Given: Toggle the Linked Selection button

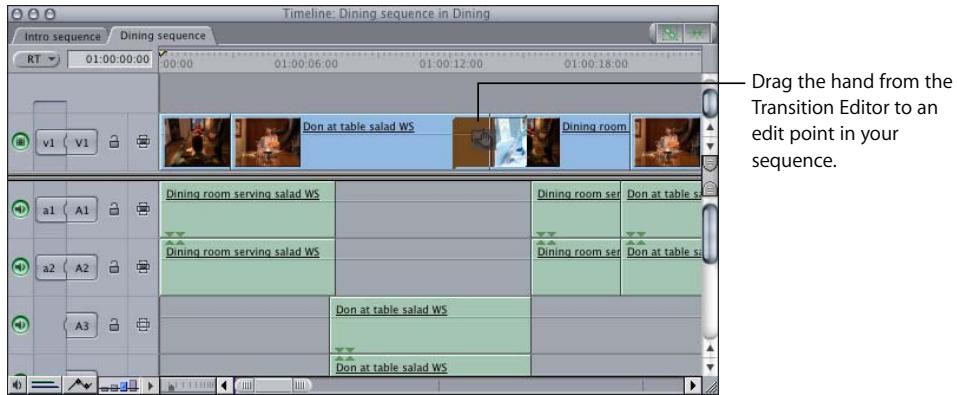Looking at the screenshot, I should point(671,34).
